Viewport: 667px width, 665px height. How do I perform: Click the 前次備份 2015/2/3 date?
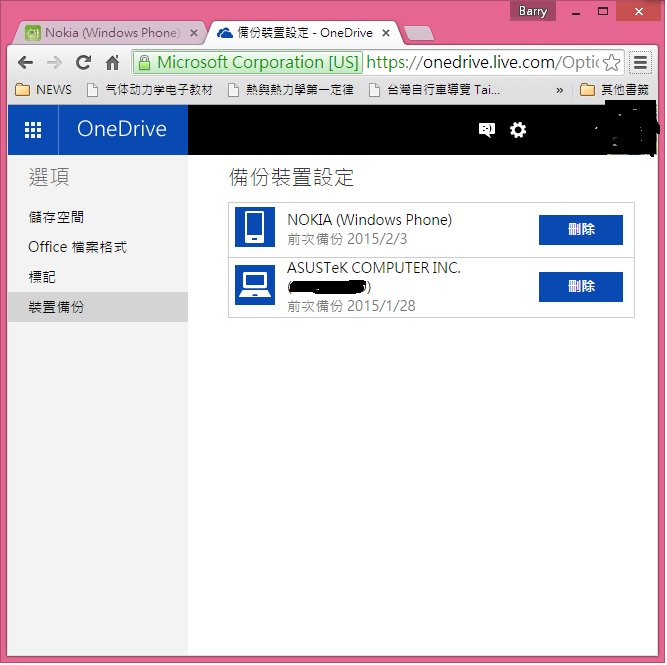(x=347, y=239)
